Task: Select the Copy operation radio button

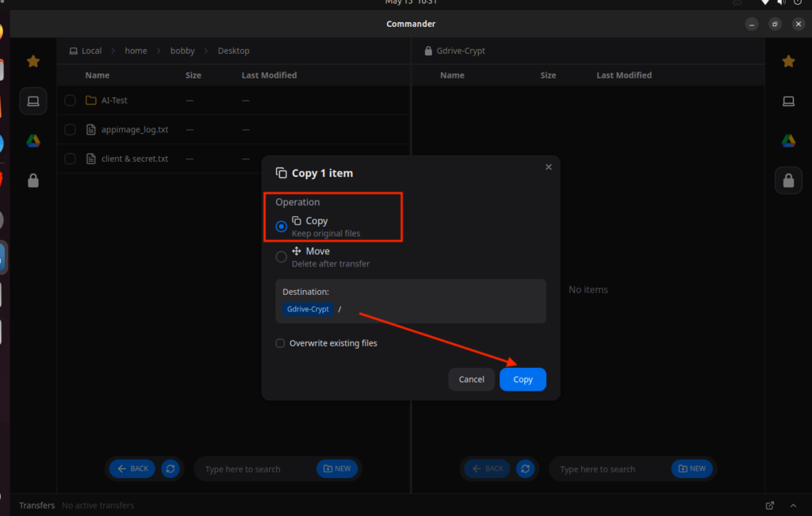Action: tap(281, 226)
